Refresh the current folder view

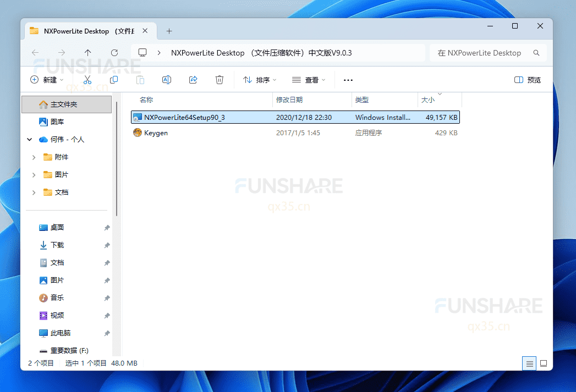pyautogui.click(x=114, y=53)
